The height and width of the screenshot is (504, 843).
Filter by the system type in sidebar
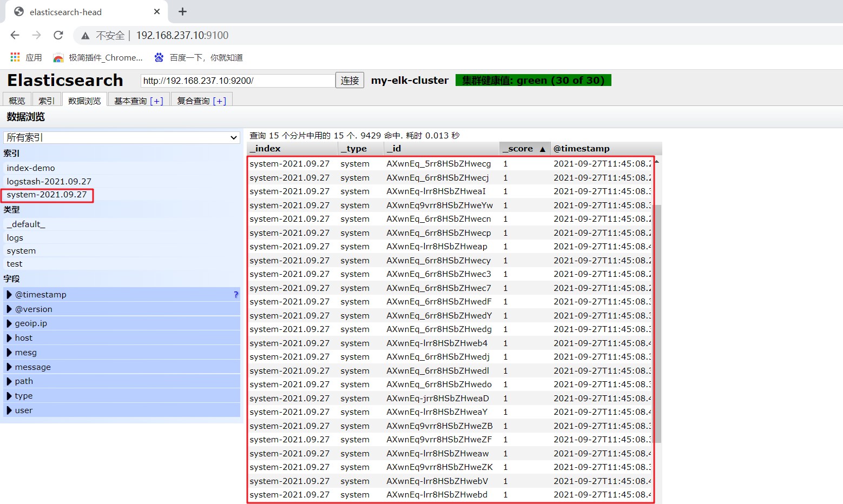(21, 251)
